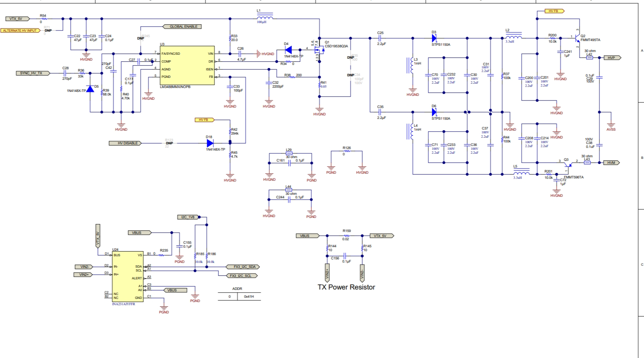Click the C156 '0.1µF' capacitor label
Image resolution: width=644 pixels, height=358 pixels.
click(347, 261)
